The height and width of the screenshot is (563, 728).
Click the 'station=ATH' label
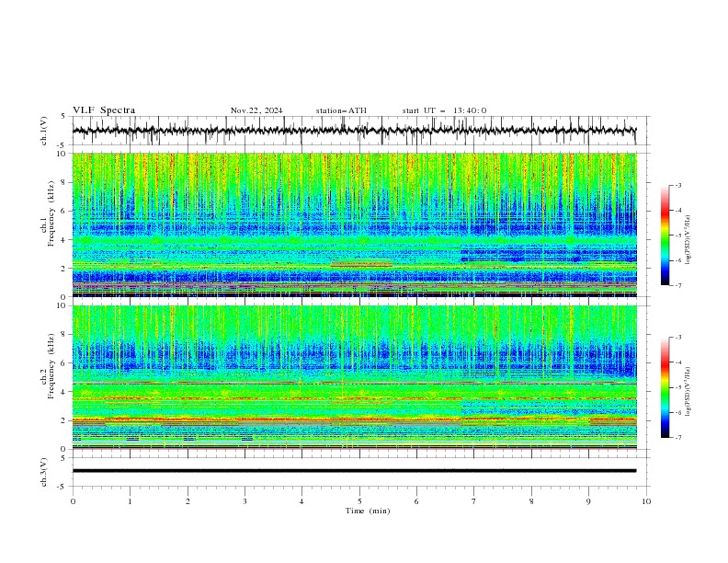pyautogui.click(x=341, y=110)
